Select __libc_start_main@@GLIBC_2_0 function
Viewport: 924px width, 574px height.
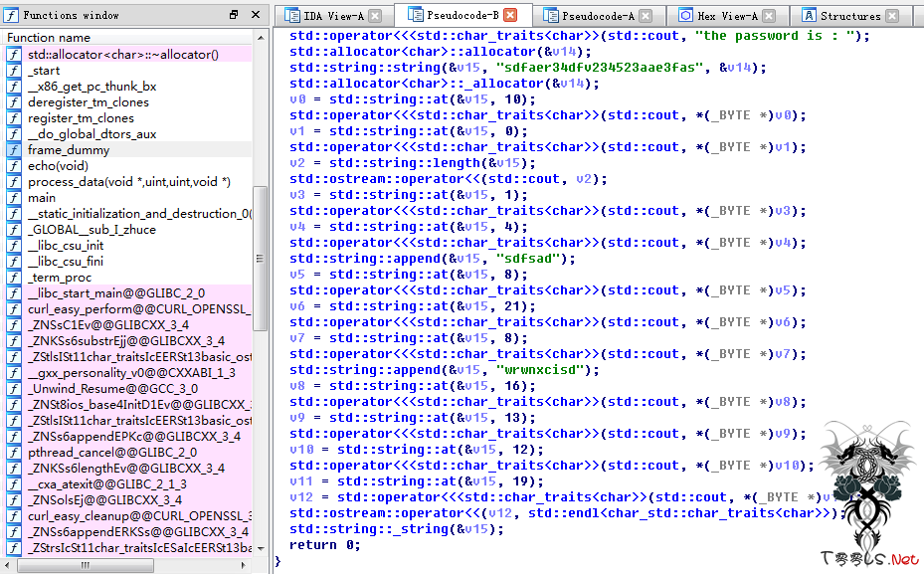(x=128, y=292)
